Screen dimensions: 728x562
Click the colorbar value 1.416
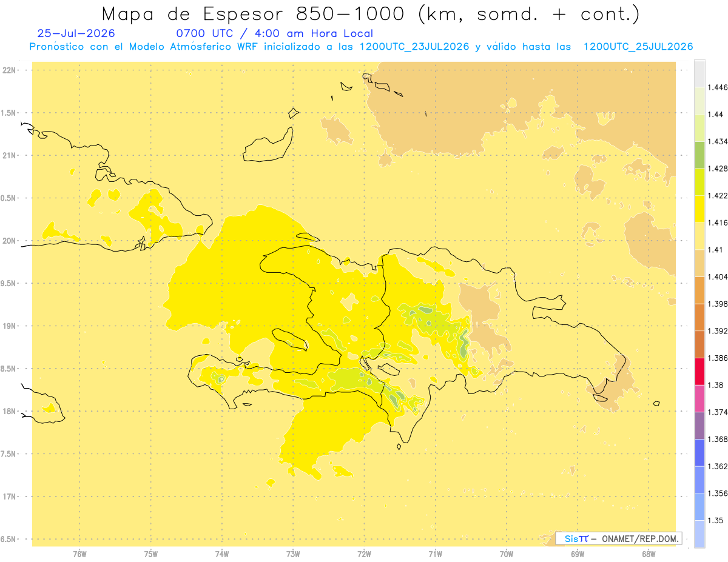[x=717, y=222]
